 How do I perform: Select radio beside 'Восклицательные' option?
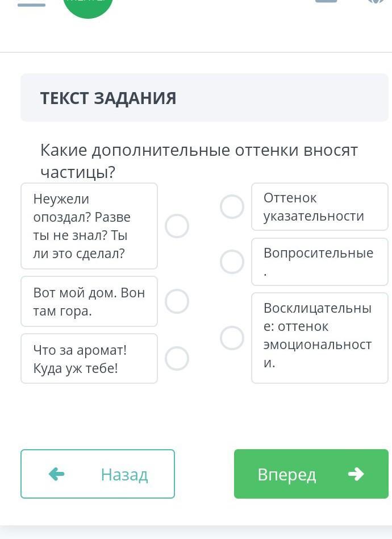pyautogui.click(x=232, y=338)
